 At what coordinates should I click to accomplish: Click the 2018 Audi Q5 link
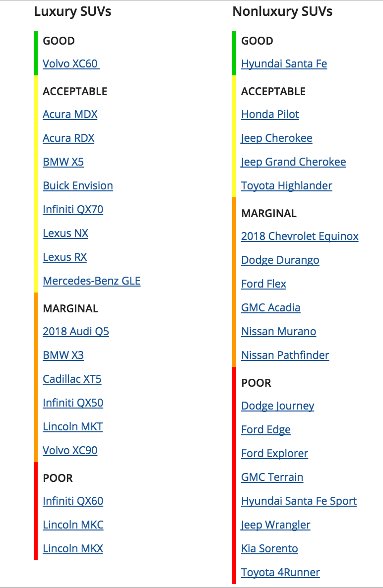click(76, 332)
